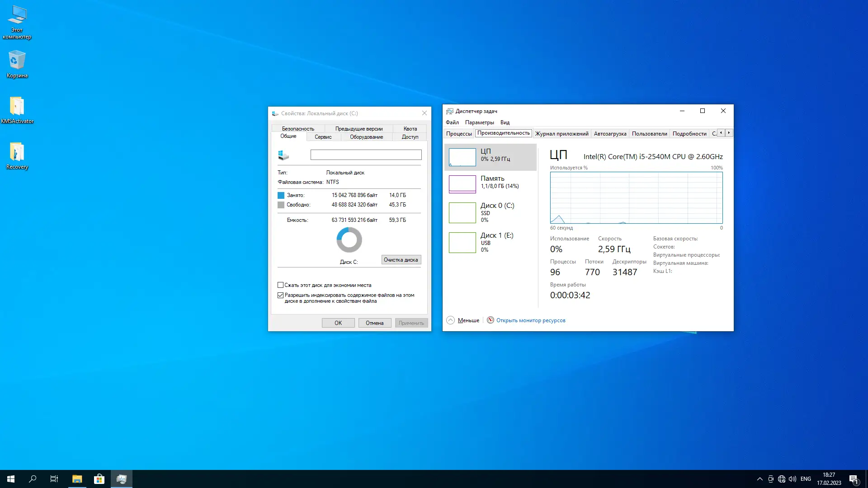Open the Сервис tab in disk properties
The height and width of the screenshot is (488, 868).
point(323,137)
